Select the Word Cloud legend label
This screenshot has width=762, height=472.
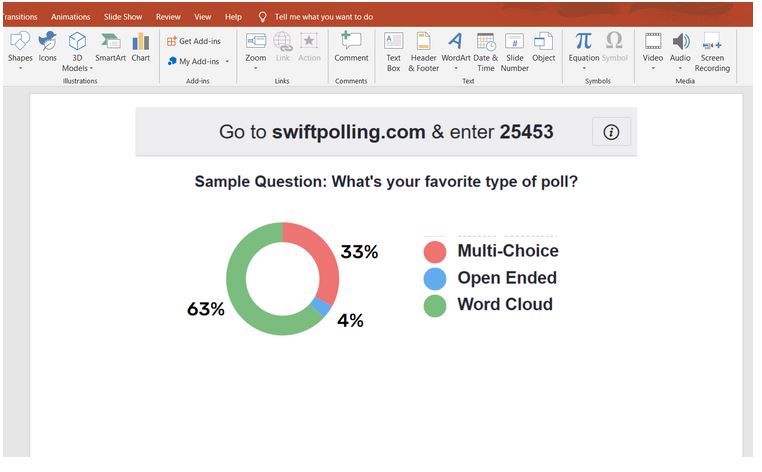pos(505,304)
